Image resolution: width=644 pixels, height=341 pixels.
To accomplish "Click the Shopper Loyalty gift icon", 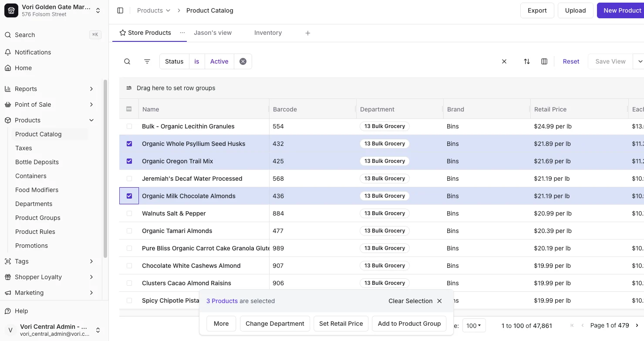I will [x=8, y=277].
